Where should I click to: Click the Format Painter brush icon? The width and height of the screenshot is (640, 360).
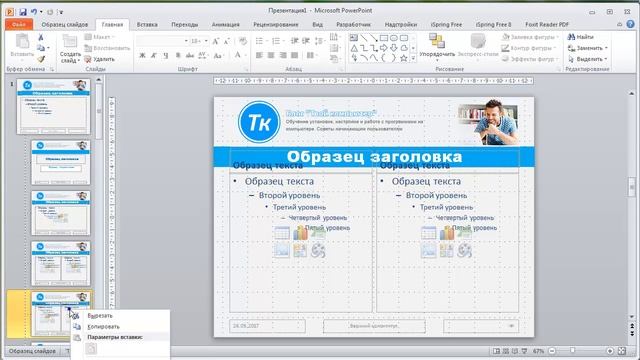pyautogui.click(x=40, y=59)
